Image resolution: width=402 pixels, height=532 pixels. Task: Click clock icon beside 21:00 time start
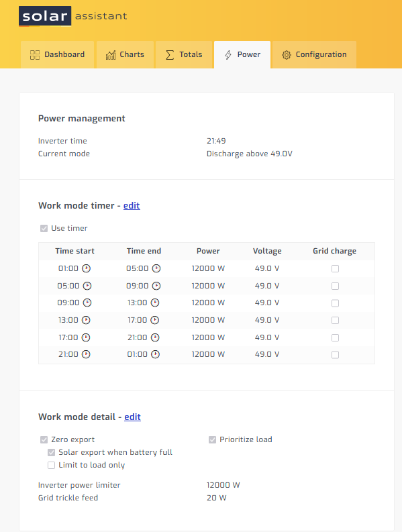click(86, 354)
